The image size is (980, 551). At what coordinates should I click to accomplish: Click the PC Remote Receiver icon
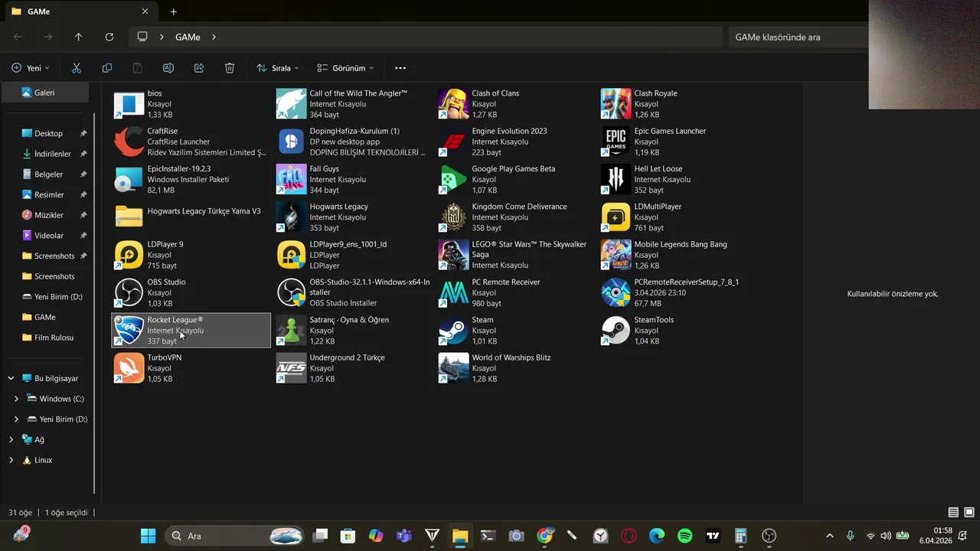453,292
